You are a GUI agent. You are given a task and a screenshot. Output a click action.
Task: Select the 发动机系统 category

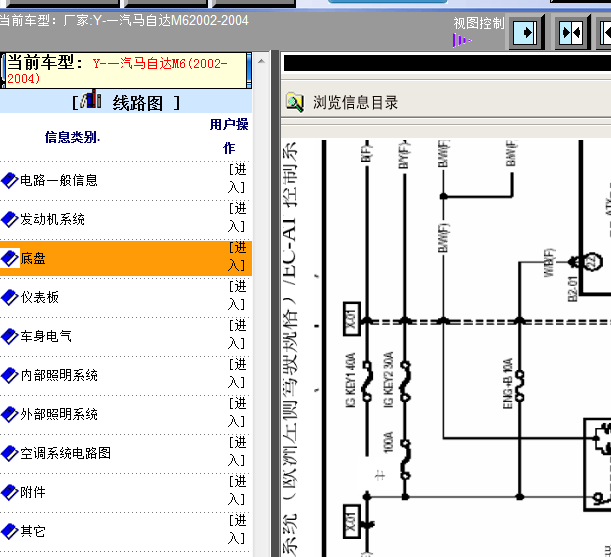[x=52, y=219]
